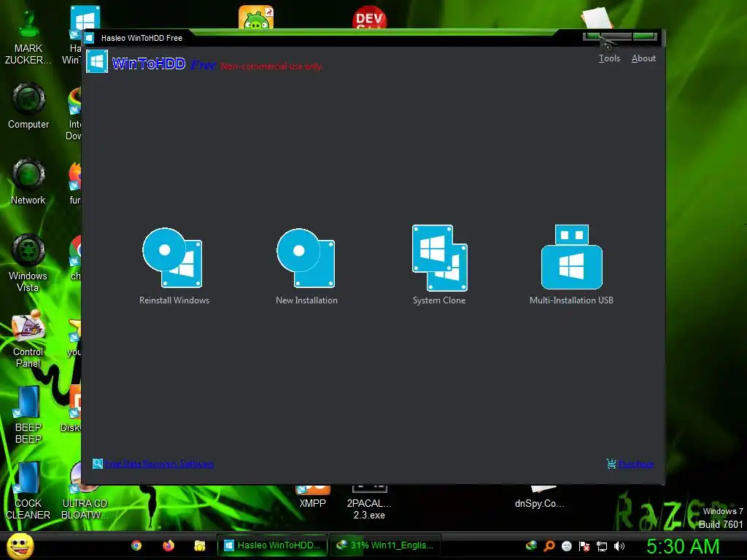Open the pinned folder on the taskbar

point(200,545)
